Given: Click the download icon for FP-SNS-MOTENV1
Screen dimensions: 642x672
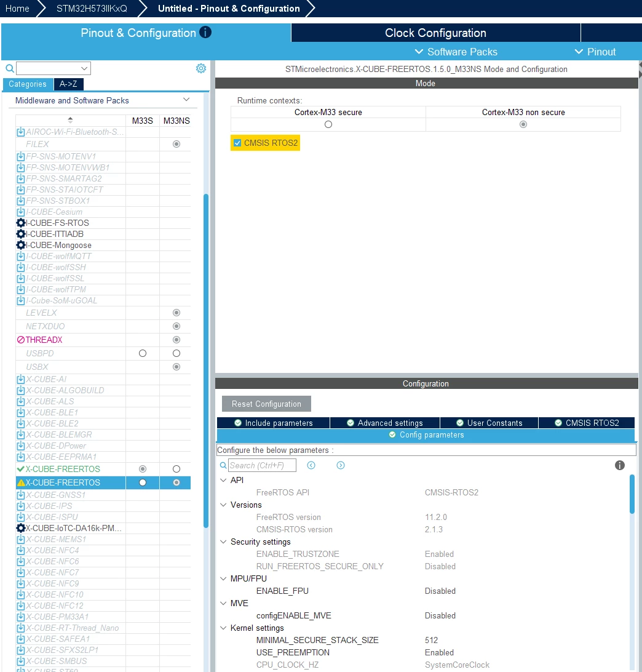Looking at the screenshot, I should coord(20,156).
